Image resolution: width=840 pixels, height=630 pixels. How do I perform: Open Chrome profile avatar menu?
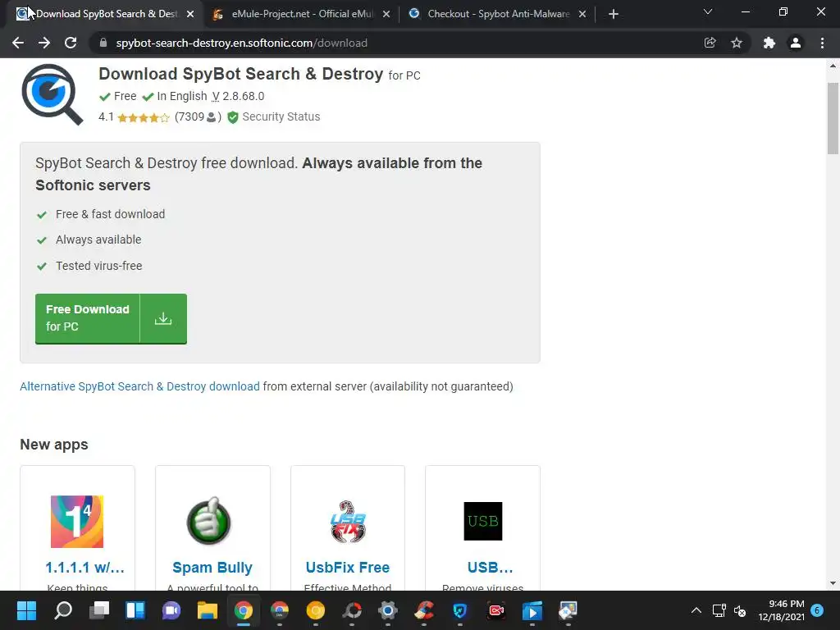pyautogui.click(x=796, y=43)
